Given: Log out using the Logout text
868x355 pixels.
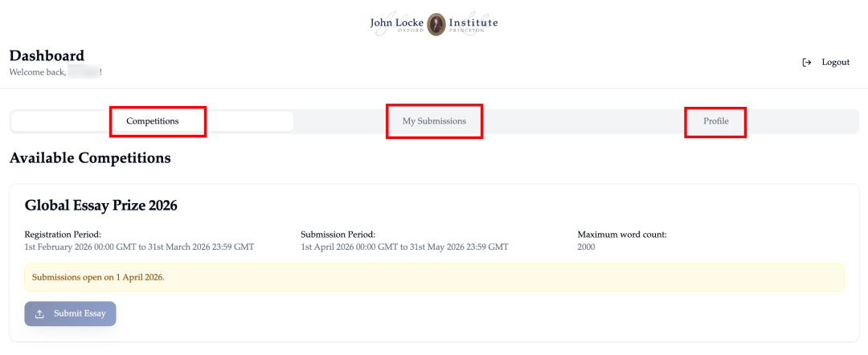Looking at the screenshot, I should 835,63.
